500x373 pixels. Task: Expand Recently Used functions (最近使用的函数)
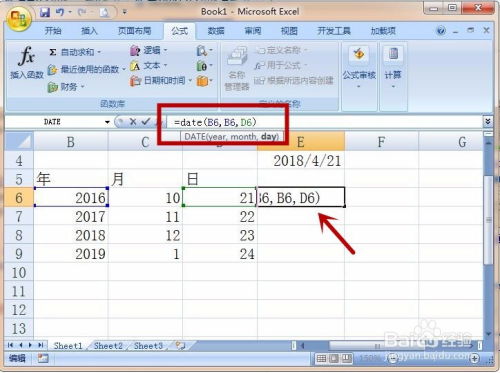[x=86, y=69]
